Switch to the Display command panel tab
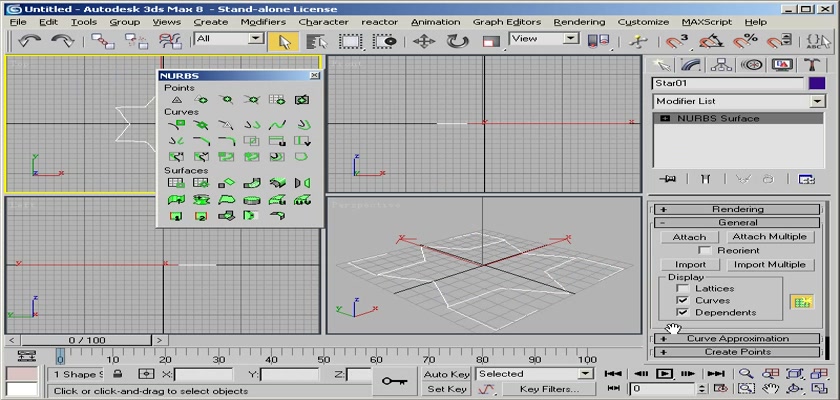Image resolution: width=840 pixels, height=400 pixels. tap(782, 65)
